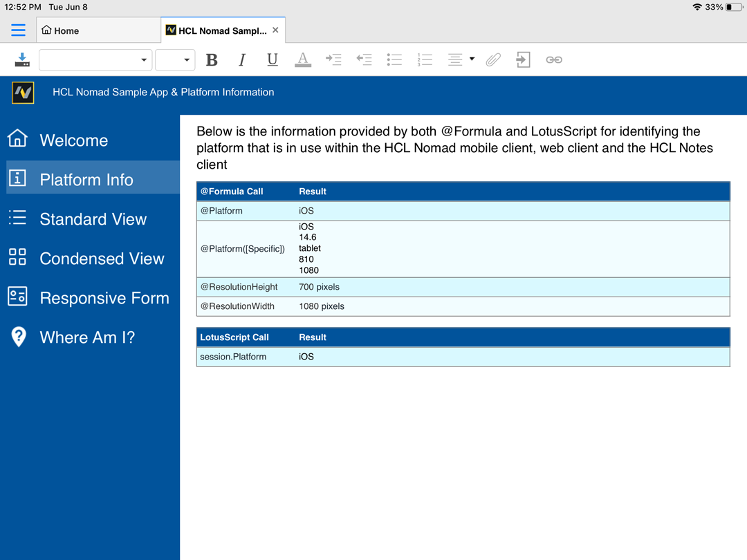Toggle italic formatting
Screen dimensions: 747x560
(242, 60)
